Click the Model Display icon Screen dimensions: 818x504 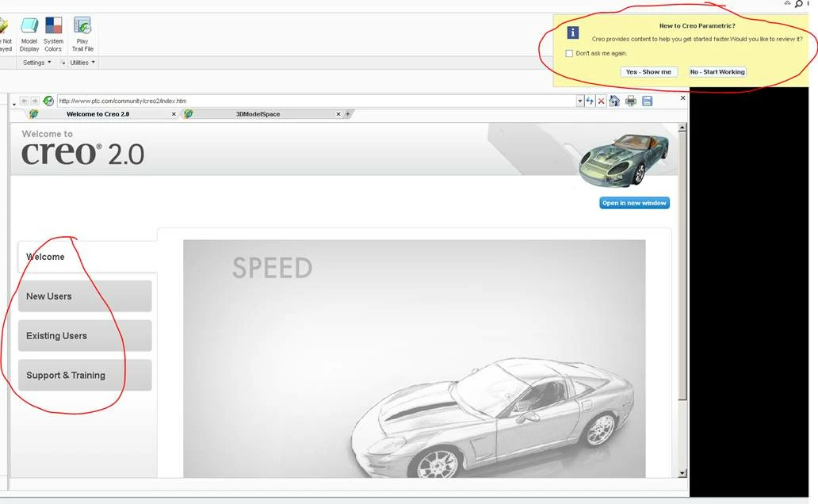tap(29, 25)
